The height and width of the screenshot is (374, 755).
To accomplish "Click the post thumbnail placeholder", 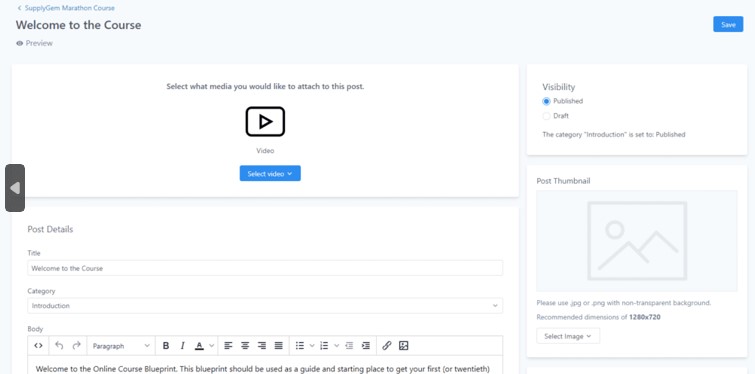I will pyautogui.click(x=637, y=241).
